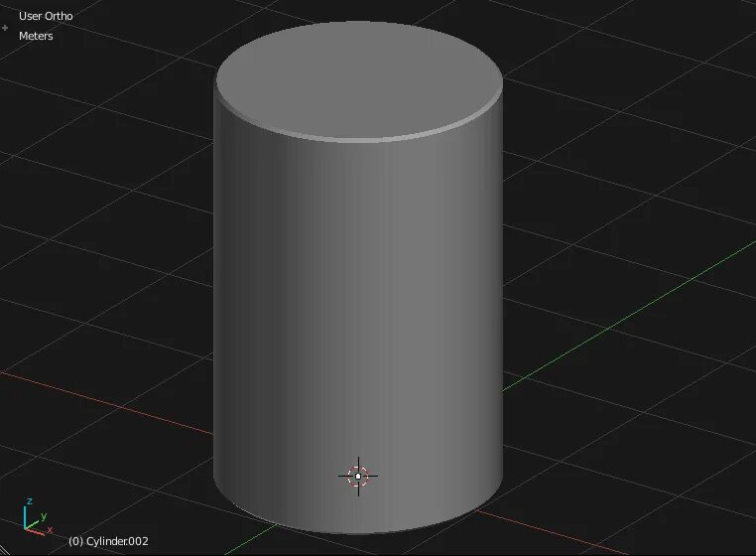The image size is (756, 556).
Task: Click the 'User Ortho' view label
Action: click(46, 16)
